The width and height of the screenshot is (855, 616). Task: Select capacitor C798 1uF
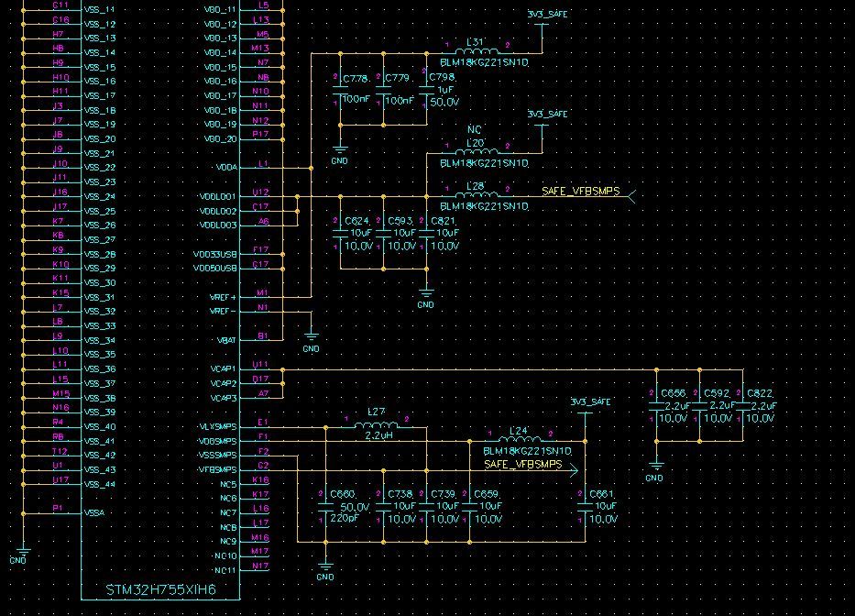[426, 90]
